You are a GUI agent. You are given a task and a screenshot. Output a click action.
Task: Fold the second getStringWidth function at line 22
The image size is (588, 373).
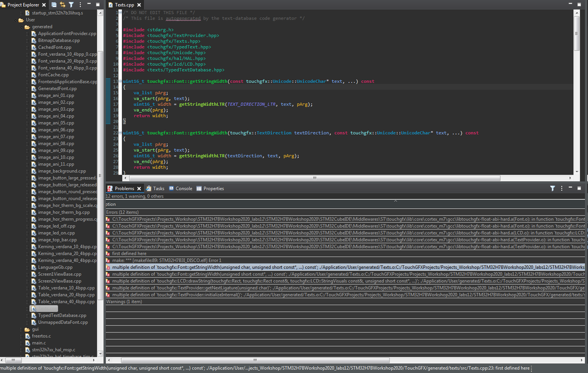pos(120,133)
